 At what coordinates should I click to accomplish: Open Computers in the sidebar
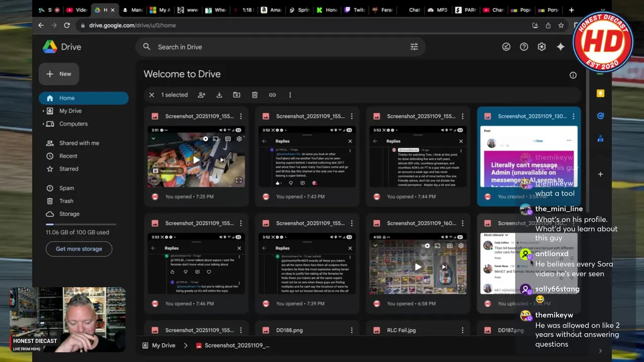[73, 124]
